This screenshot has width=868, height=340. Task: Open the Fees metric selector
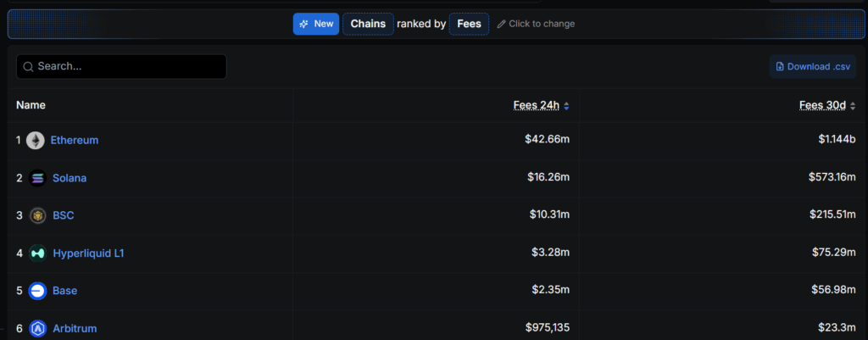click(x=469, y=24)
